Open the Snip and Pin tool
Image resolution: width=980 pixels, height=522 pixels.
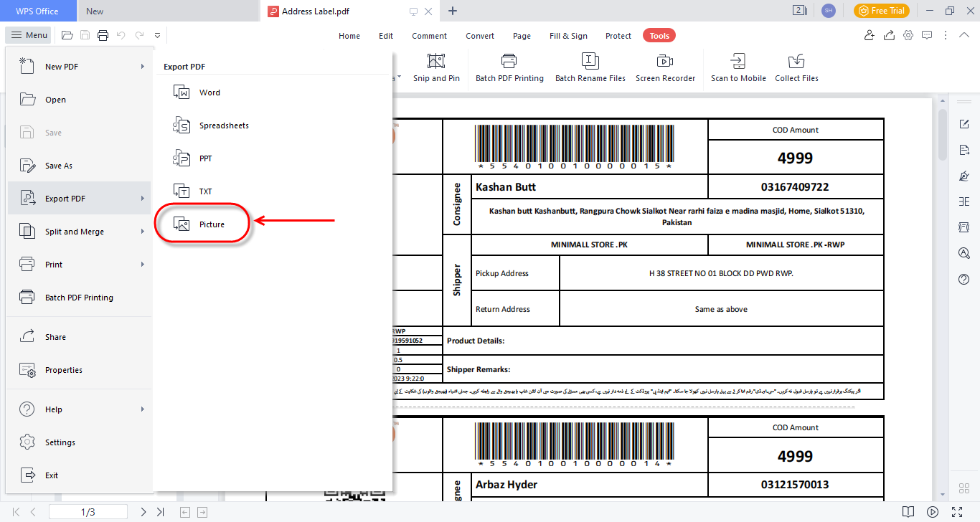click(x=437, y=68)
